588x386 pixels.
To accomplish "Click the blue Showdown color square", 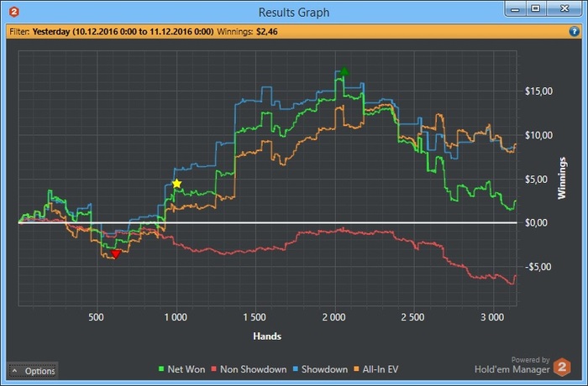I will click(x=295, y=369).
